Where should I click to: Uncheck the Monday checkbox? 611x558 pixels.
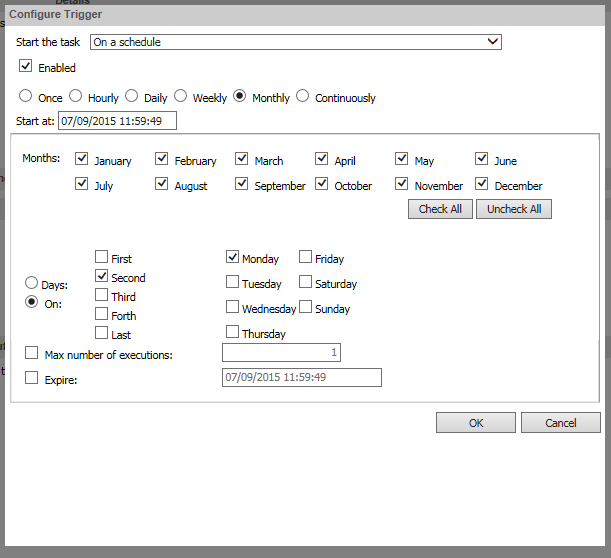point(232,257)
